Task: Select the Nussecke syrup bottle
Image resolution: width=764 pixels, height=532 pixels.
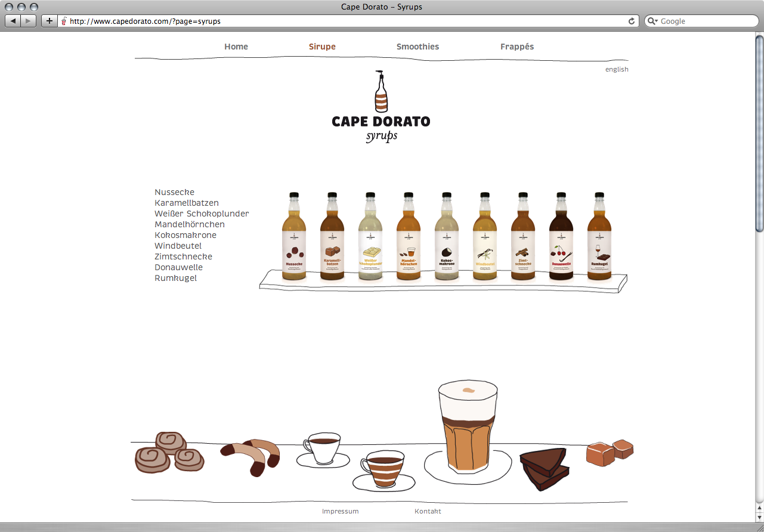Action: pyautogui.click(x=294, y=236)
